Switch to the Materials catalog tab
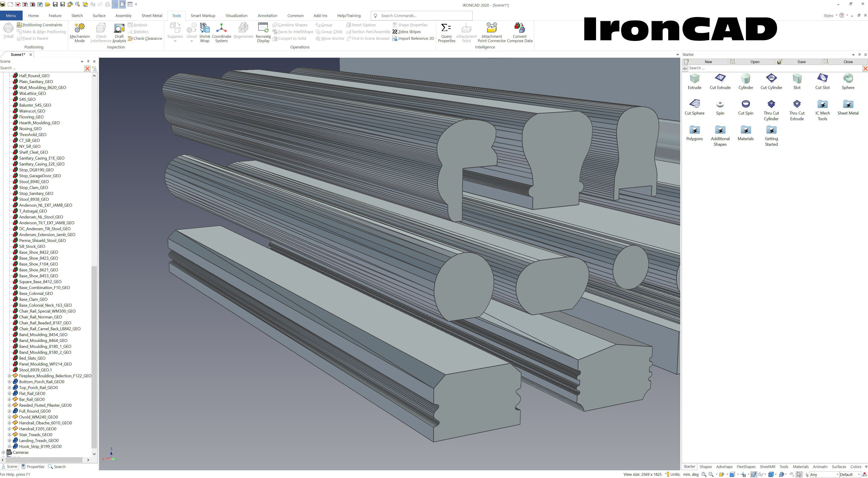 click(801, 466)
